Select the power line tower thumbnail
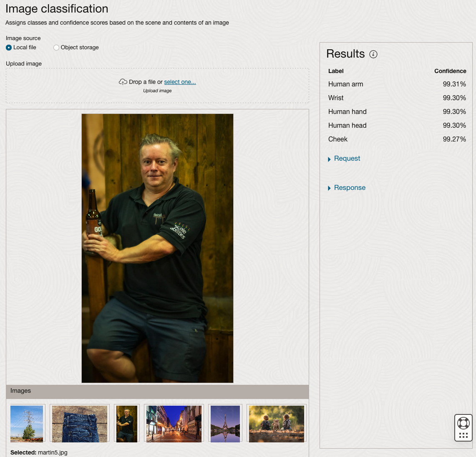 (27, 424)
